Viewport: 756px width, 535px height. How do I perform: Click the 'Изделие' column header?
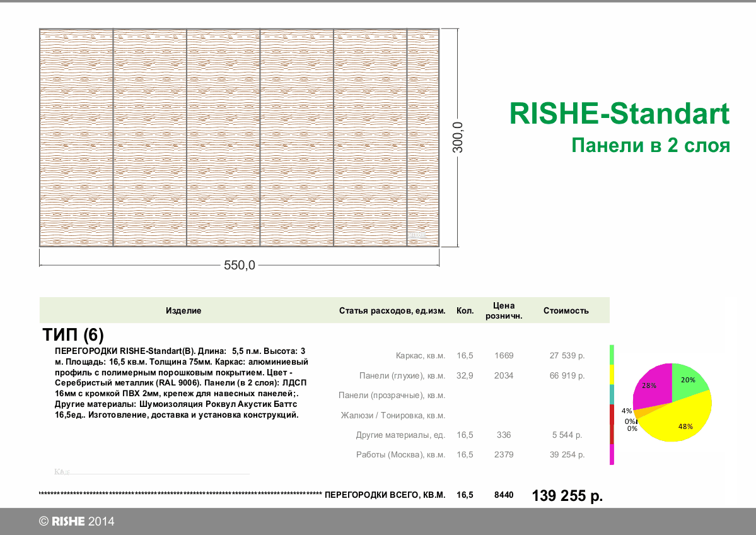183,310
